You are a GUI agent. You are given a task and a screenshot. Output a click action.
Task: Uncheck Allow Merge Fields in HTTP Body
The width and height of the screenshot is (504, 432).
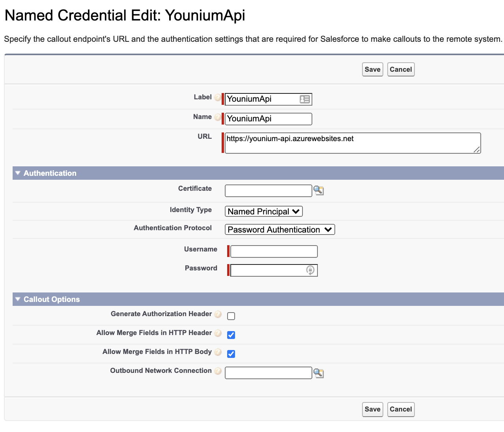[231, 354]
